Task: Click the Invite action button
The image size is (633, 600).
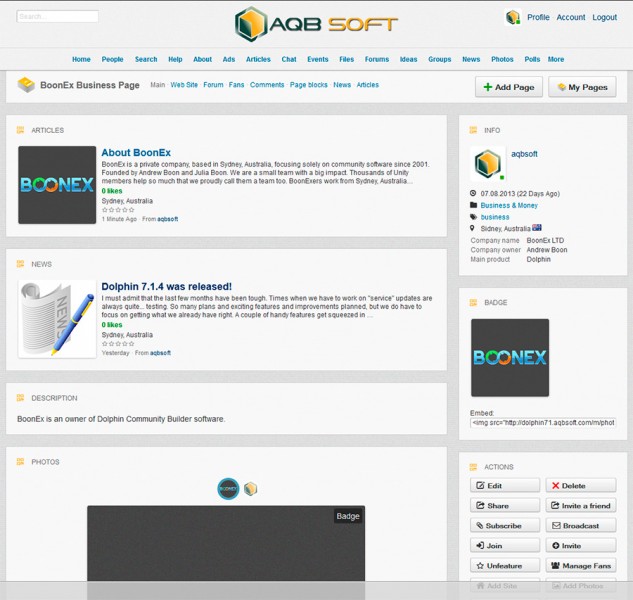Action: 581,545
